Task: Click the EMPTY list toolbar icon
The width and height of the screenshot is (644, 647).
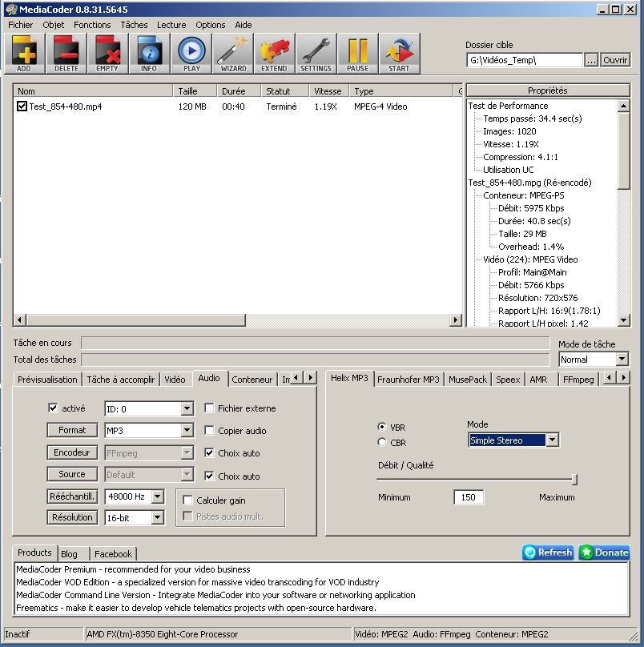Action: pos(107,53)
